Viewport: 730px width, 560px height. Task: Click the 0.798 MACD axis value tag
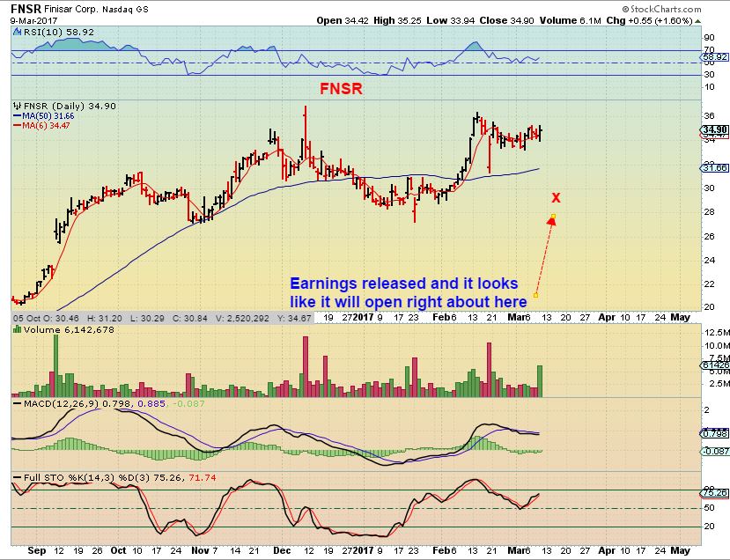coord(714,433)
